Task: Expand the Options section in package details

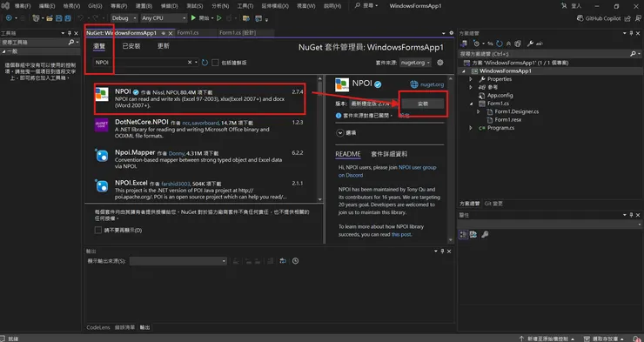Action: pos(340,132)
